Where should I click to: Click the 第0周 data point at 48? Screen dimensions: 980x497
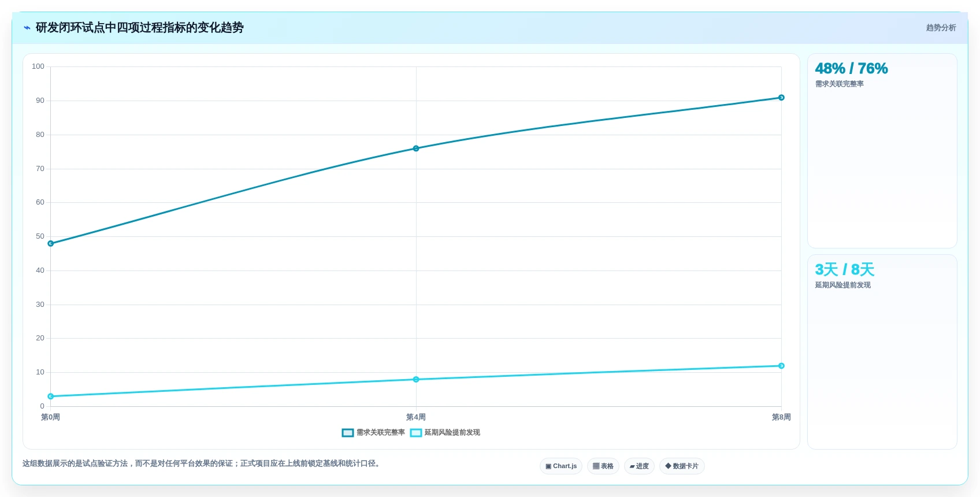point(51,243)
